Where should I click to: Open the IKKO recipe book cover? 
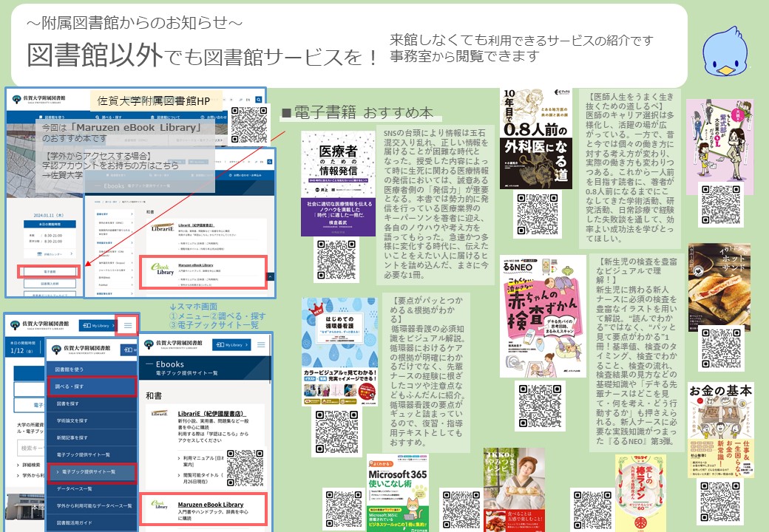514,490
